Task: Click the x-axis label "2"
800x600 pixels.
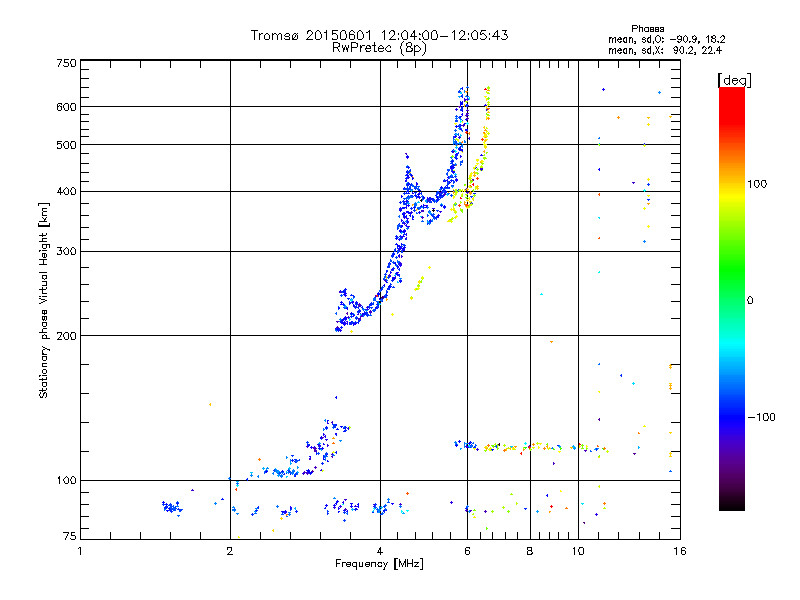Action: (x=230, y=551)
